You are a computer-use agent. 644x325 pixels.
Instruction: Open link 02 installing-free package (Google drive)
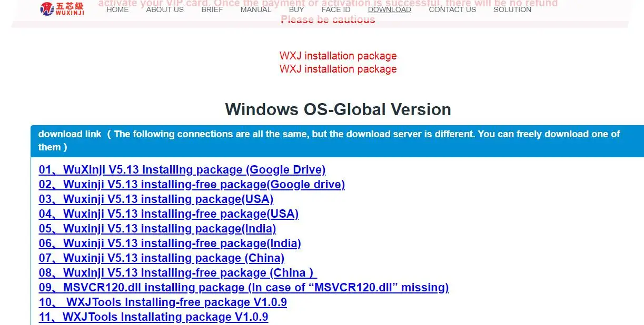(192, 185)
